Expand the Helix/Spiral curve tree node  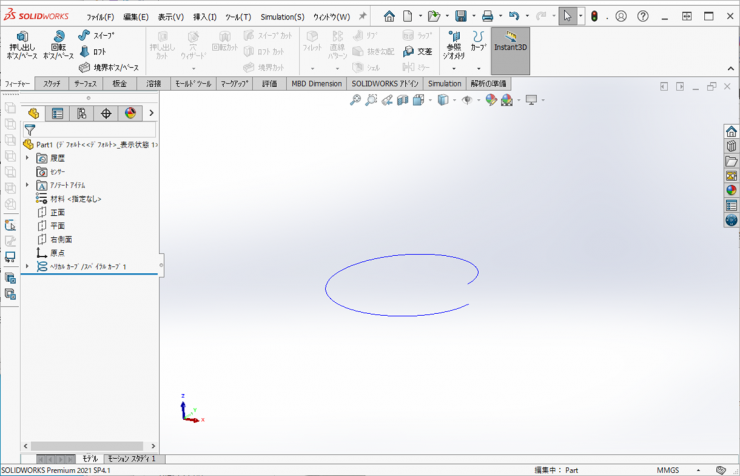(28, 266)
